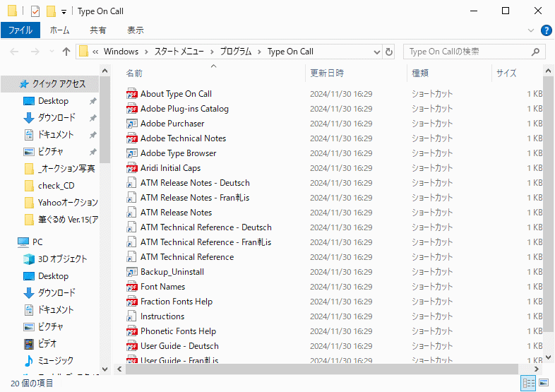This screenshot has width=555, height=392.
Task: Click the PDF icon of About Type On Call
Action: coord(131,94)
